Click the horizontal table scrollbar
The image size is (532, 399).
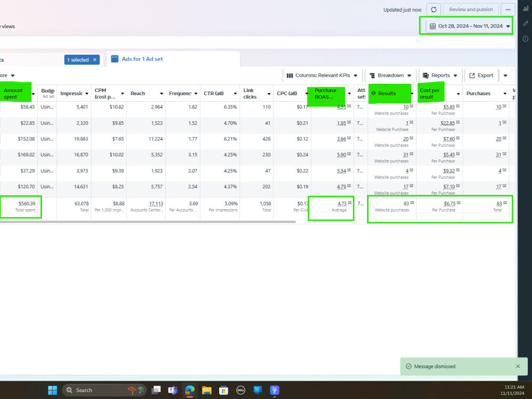click(147, 222)
